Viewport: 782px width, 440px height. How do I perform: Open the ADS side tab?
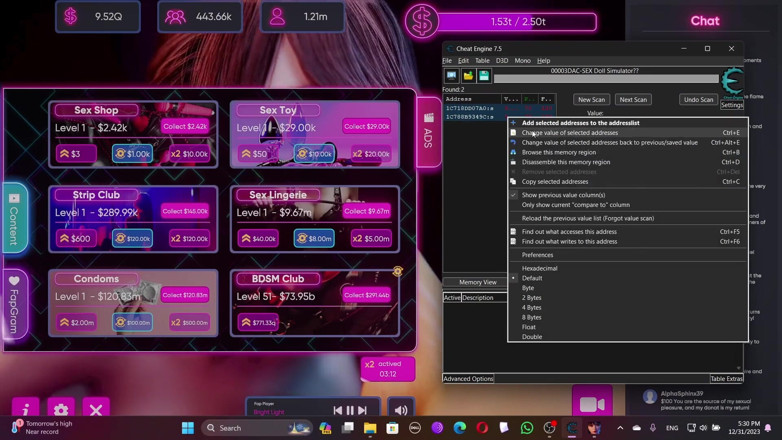pos(428,132)
